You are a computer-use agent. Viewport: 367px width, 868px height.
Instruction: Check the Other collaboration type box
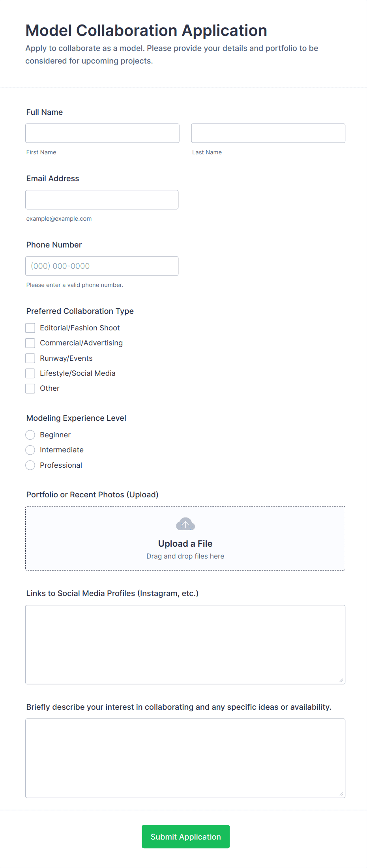pos(30,388)
